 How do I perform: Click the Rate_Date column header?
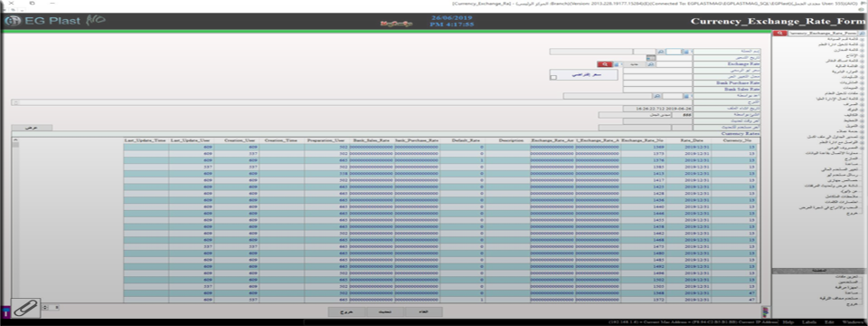689,141
